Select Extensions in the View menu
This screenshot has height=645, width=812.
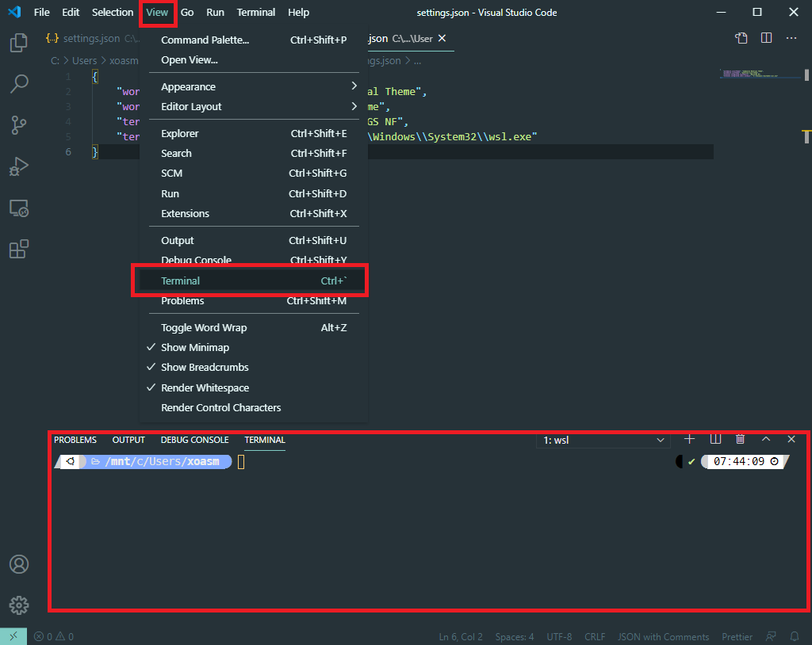click(254, 213)
